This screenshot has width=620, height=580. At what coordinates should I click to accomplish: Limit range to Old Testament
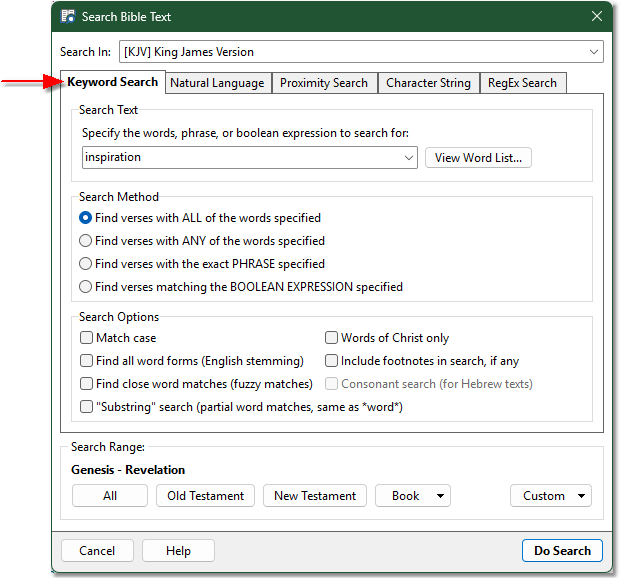point(206,496)
